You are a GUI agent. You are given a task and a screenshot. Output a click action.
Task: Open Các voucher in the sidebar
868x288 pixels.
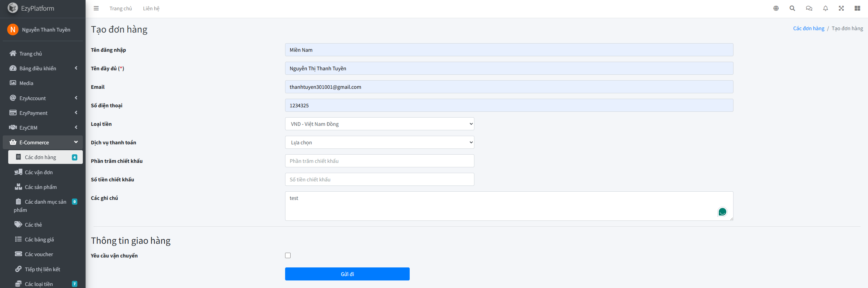39,254
